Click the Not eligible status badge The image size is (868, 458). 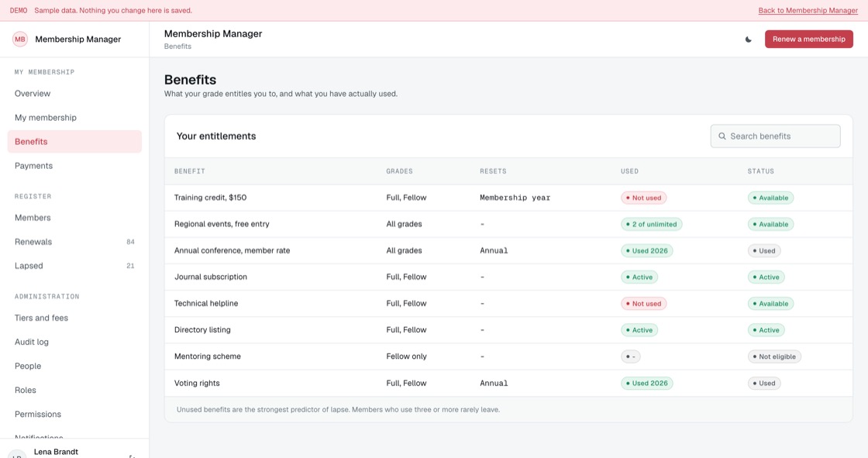click(x=774, y=356)
